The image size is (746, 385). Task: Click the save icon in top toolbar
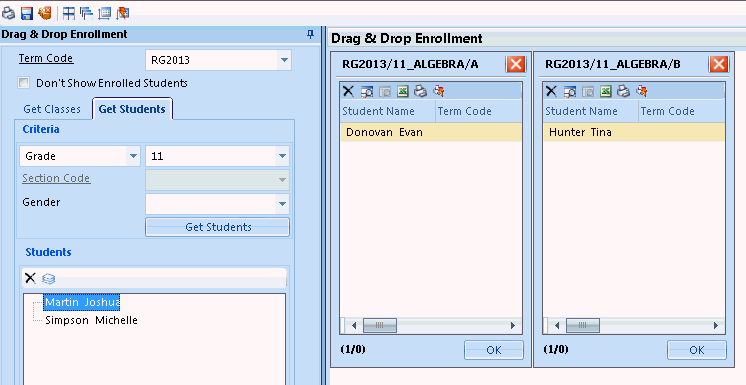(x=27, y=13)
